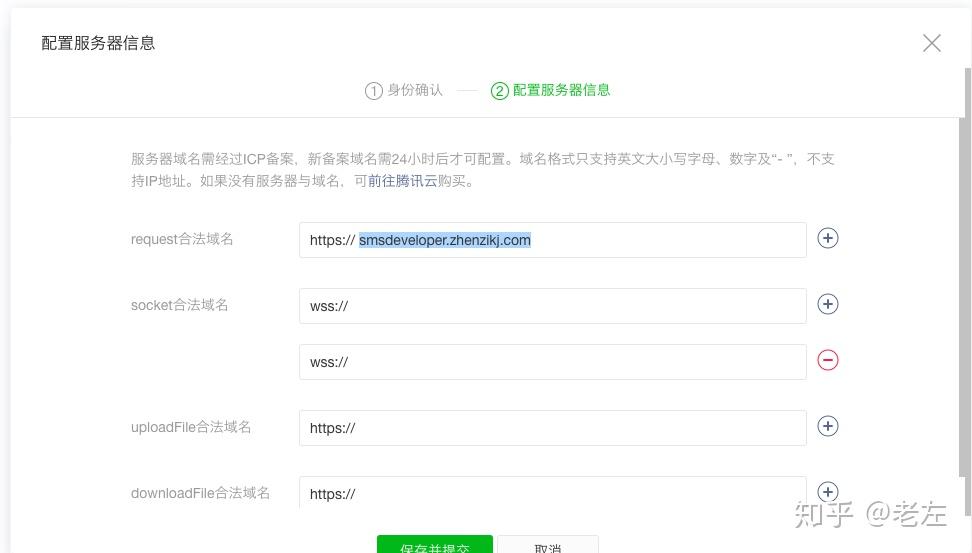Add another request合法域名 field with plus icon
Screen dimensions: 972x553
(x=828, y=239)
